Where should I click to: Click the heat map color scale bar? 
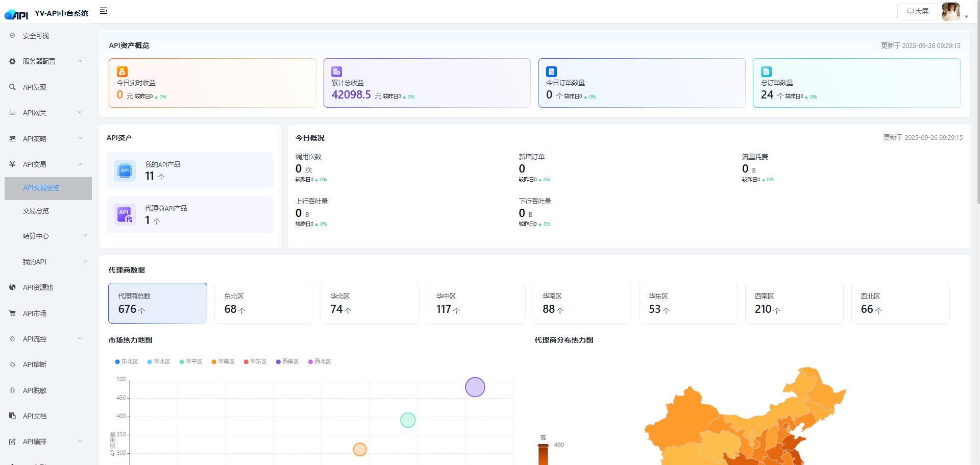(x=543, y=454)
